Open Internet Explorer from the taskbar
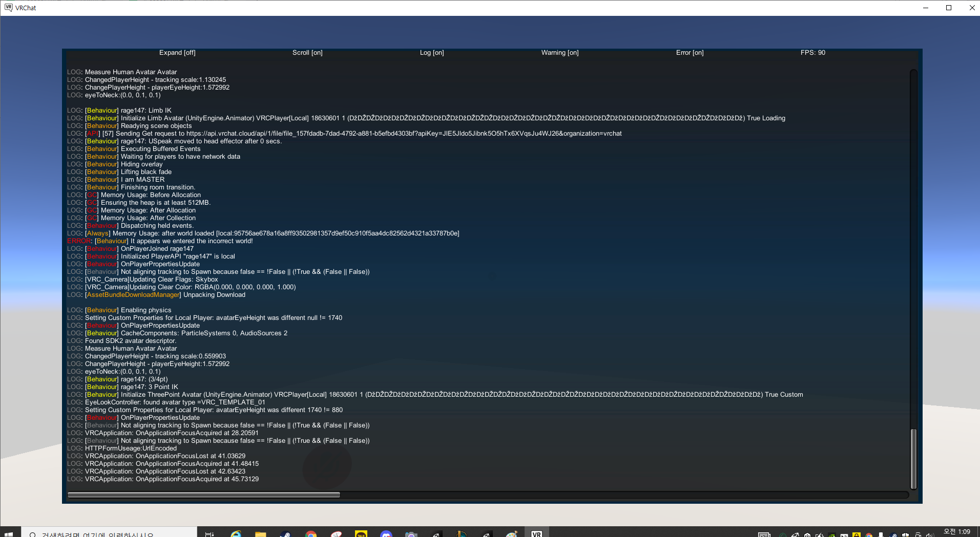The width and height of the screenshot is (980, 537). pos(236,533)
